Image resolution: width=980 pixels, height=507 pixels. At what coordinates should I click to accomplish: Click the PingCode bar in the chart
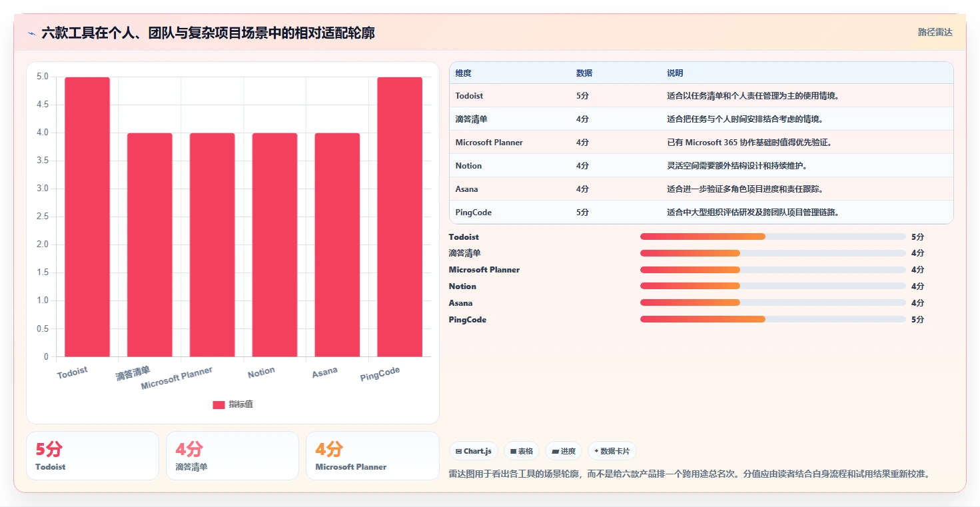click(x=400, y=217)
